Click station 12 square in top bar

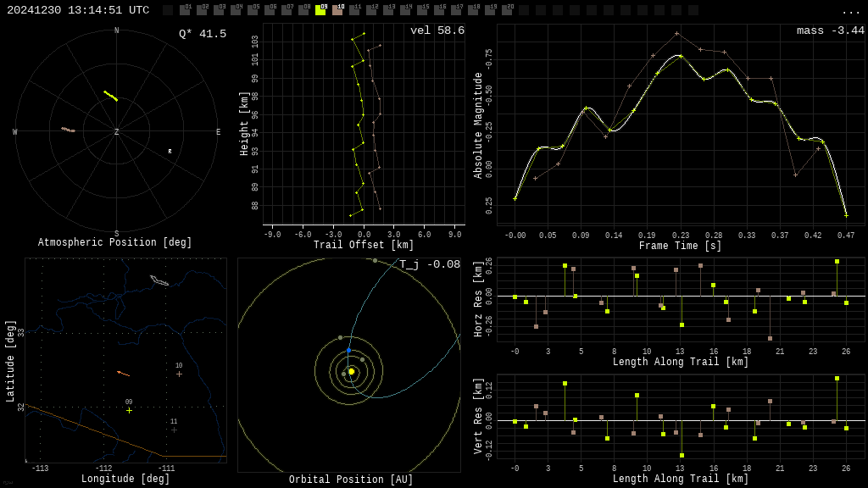point(371,10)
